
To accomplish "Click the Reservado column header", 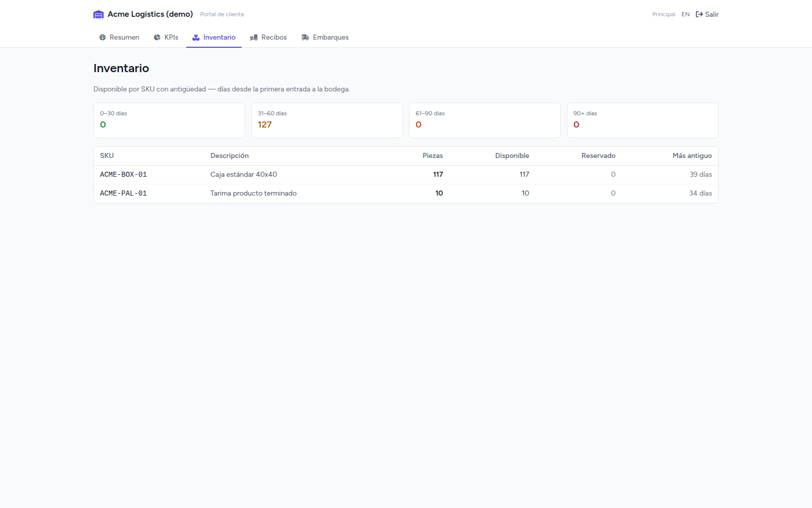I will [598, 156].
